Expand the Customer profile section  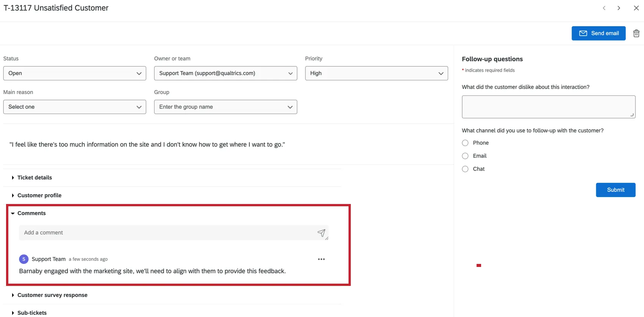pos(39,195)
